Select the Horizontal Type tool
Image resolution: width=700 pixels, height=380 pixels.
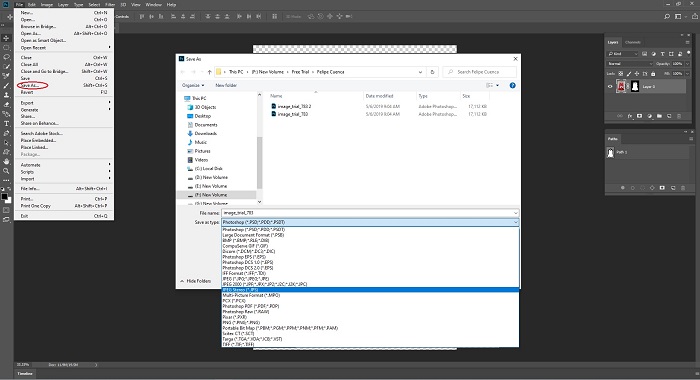(6, 124)
